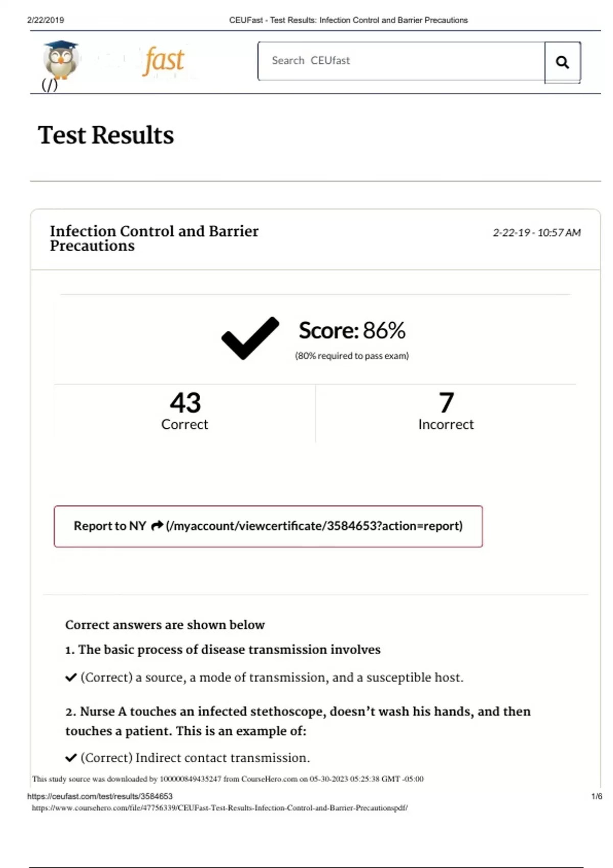
Task: Click the Infection Control and Barrier Precautions title
Action: (x=154, y=238)
